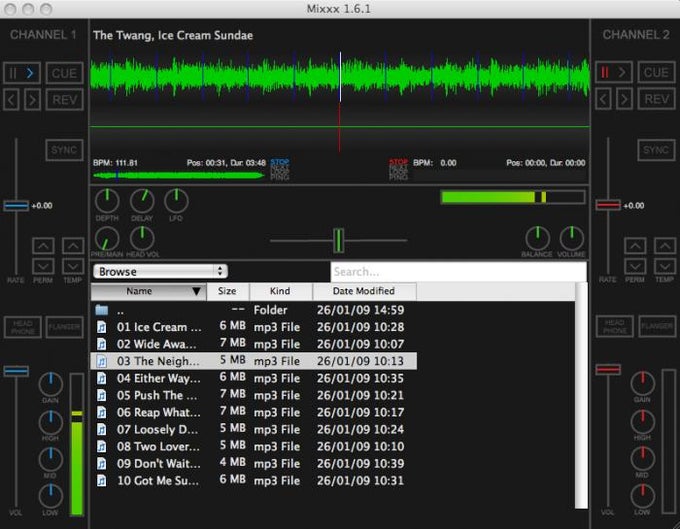The height and width of the screenshot is (529, 680).
Task: Click Channel 1 CUE button
Action: (64, 73)
